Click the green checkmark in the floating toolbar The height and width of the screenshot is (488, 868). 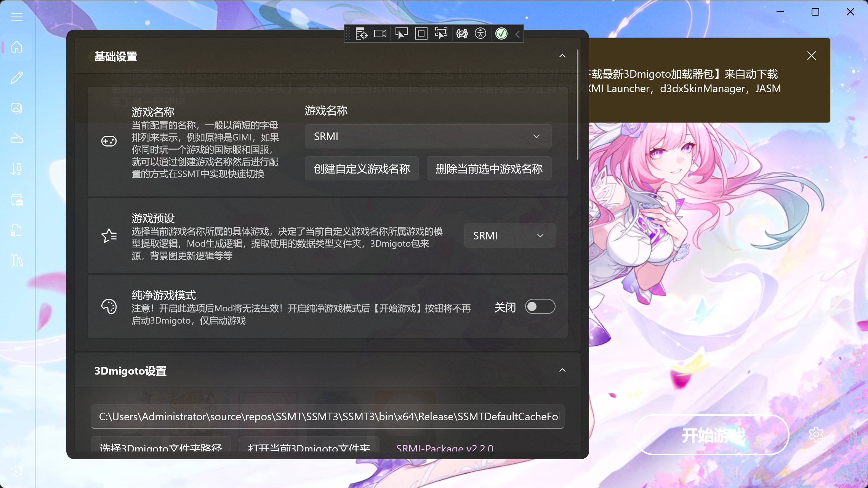click(x=501, y=33)
